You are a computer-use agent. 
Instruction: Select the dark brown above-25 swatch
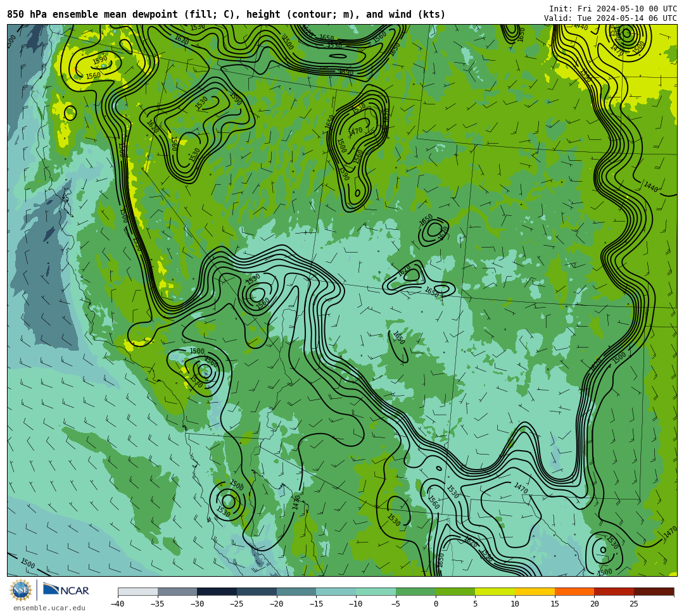coord(654,591)
